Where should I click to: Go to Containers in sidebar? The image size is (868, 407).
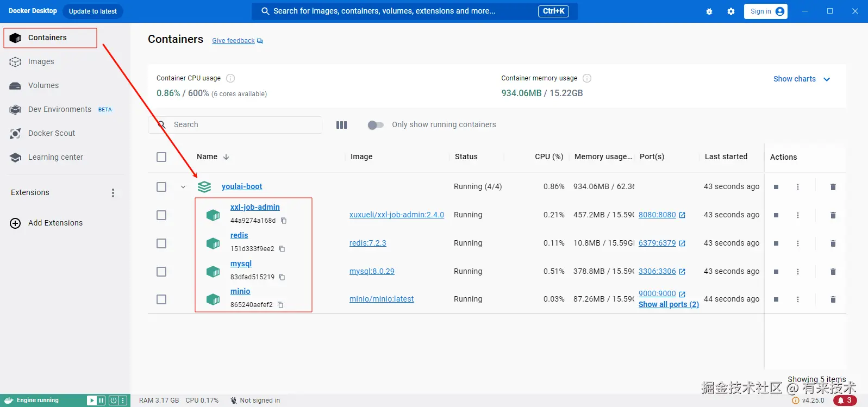50,38
